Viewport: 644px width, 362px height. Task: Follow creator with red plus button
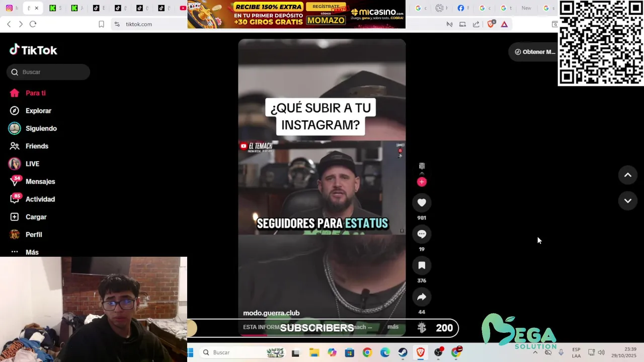click(422, 182)
